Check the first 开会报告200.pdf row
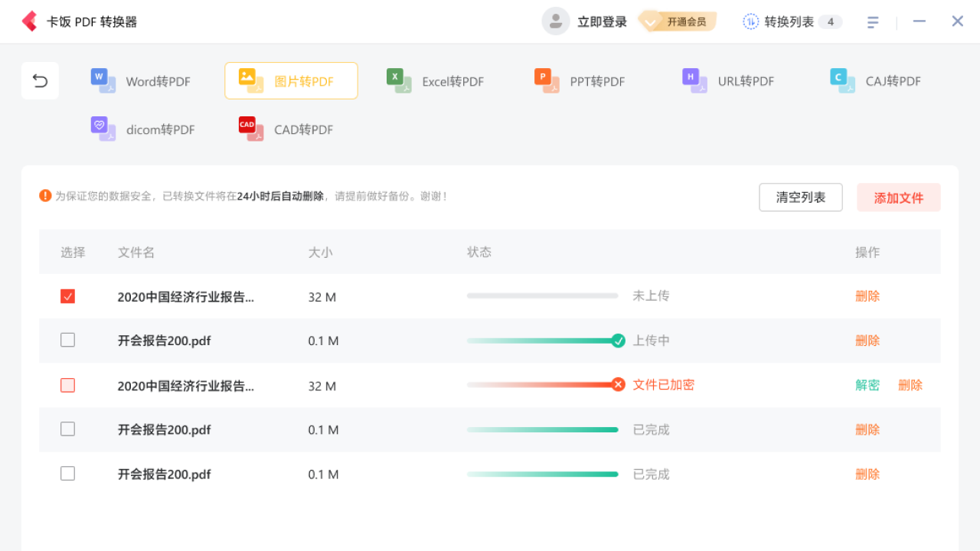980x551 pixels. [67, 340]
